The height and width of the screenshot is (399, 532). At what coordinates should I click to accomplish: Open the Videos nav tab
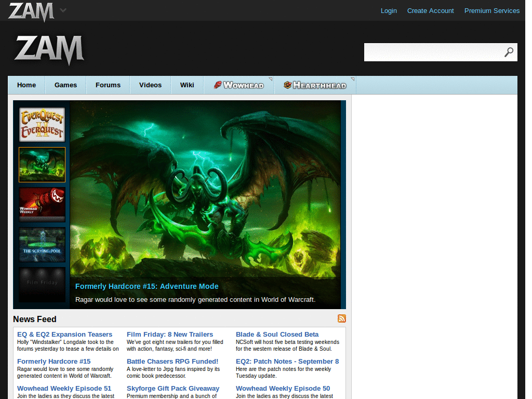coord(150,85)
